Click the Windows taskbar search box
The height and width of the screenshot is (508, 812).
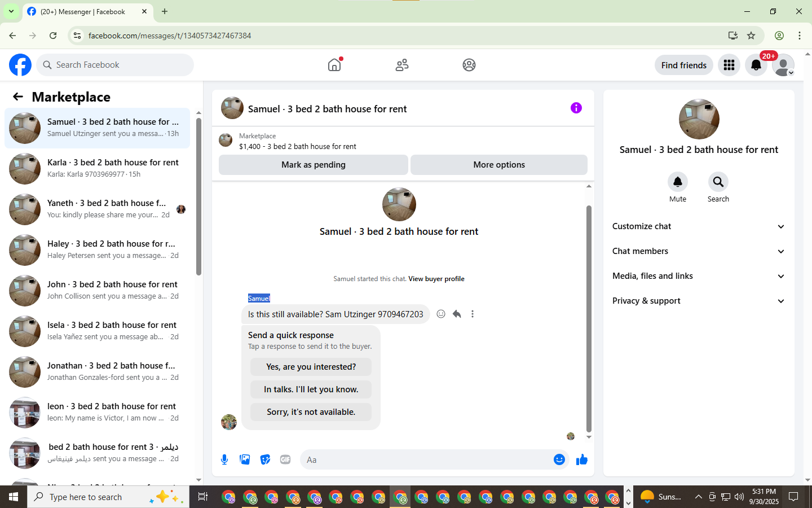coord(108,497)
